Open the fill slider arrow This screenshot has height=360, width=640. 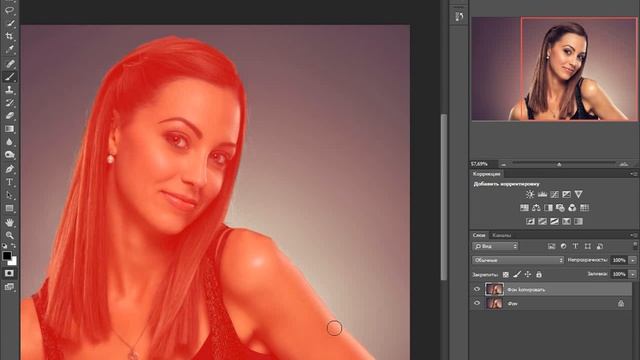(633, 274)
